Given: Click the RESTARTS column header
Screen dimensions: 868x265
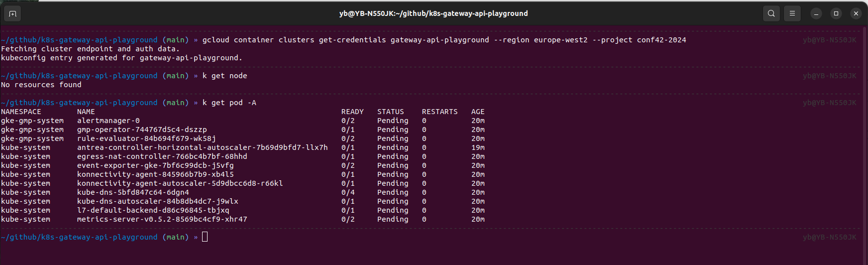Looking at the screenshot, I should tap(439, 112).
